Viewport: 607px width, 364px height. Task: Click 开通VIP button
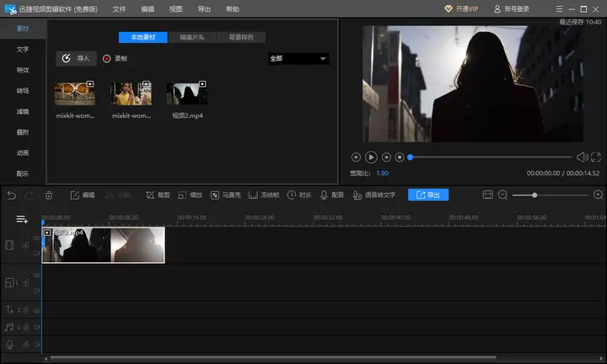pyautogui.click(x=461, y=8)
